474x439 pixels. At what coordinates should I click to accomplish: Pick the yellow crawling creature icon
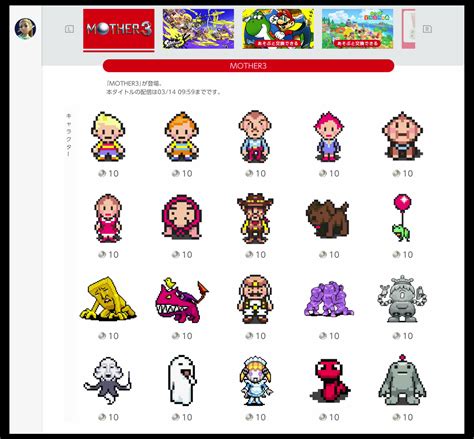107,299
